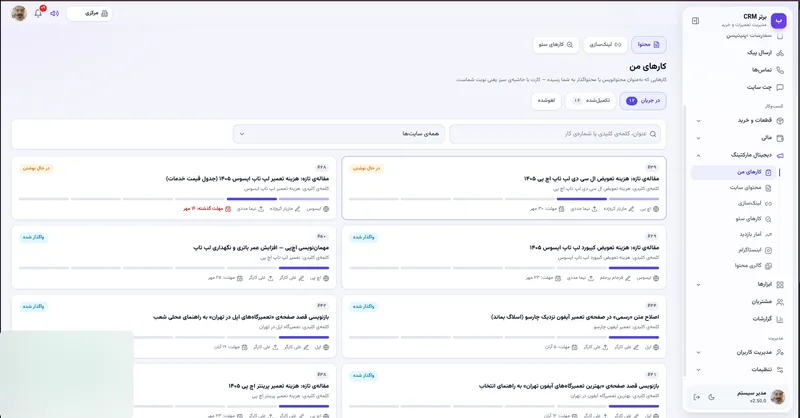Image resolution: width=800 pixels, height=418 pixels.
Task: Click the purple «ب» CRM logo
Action: click(778, 20)
